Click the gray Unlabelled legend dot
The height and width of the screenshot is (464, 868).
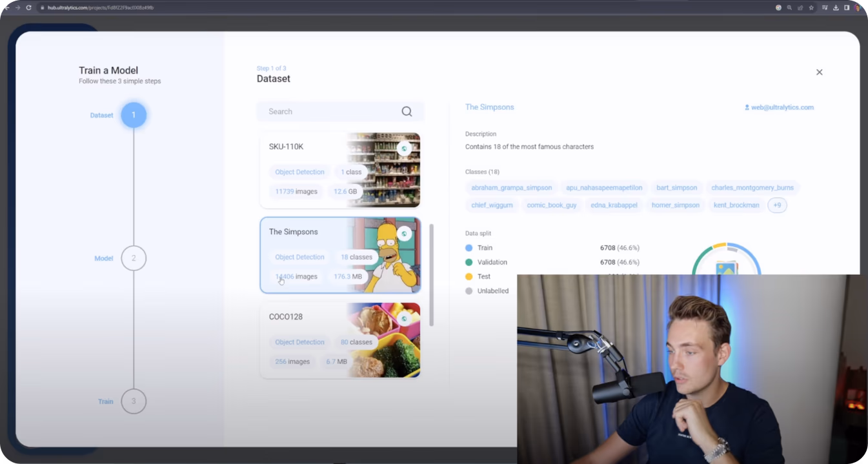coord(469,290)
